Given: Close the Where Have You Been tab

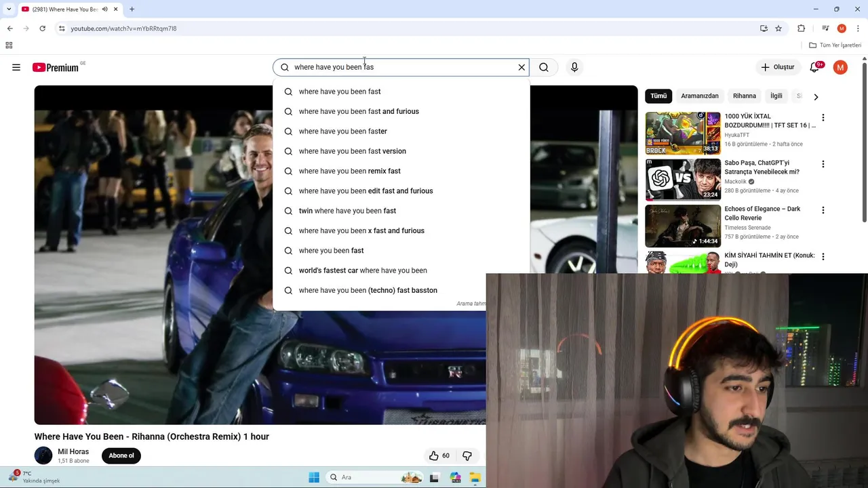Looking at the screenshot, I should coord(117,9).
